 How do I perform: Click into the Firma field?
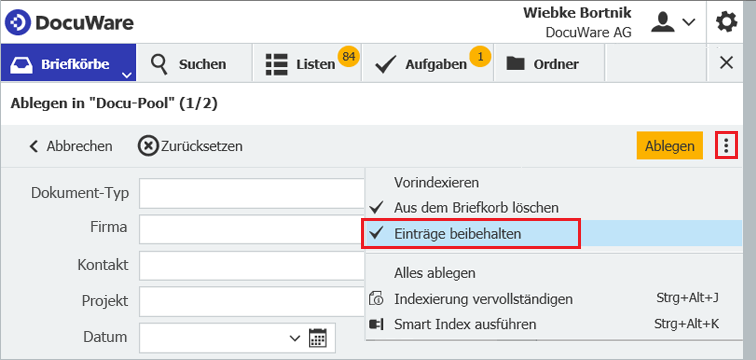(252, 229)
